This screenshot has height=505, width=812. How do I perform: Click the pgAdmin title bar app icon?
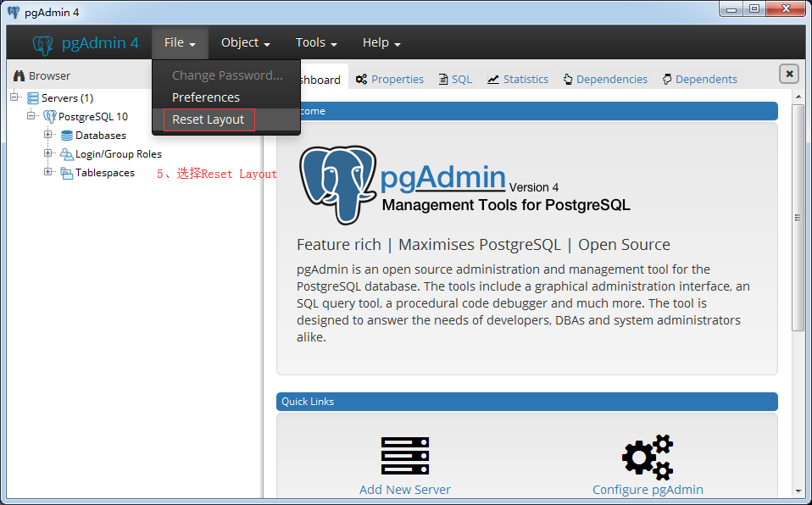(14, 12)
